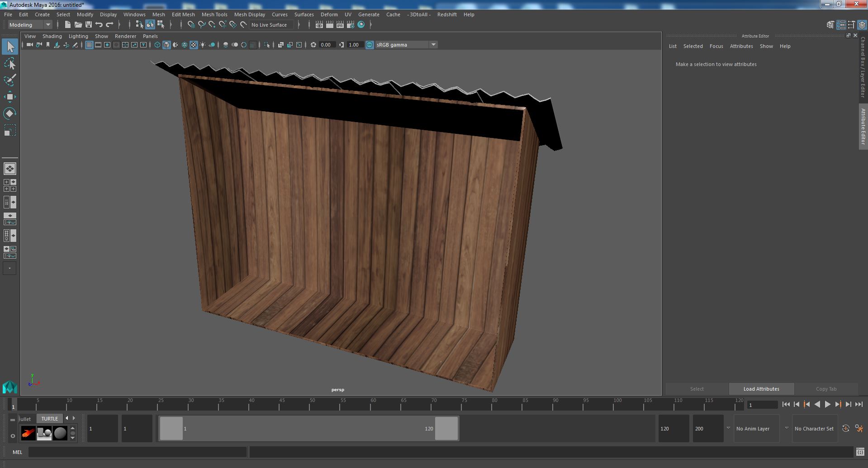Screen dimensions: 868x468
Task: Move to the previous shelf tab arrow
Action: coord(67,418)
